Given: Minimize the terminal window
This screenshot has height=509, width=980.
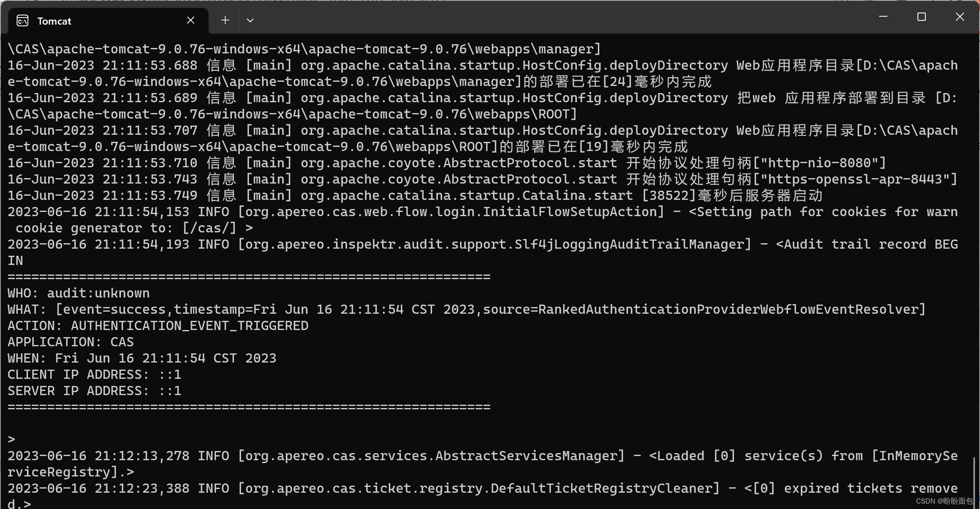Looking at the screenshot, I should pos(884,17).
